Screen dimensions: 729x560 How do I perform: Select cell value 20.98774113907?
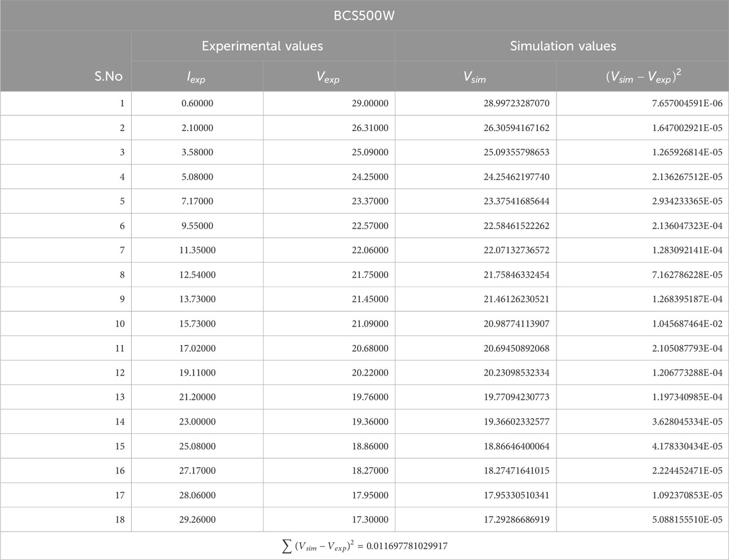tap(516, 323)
